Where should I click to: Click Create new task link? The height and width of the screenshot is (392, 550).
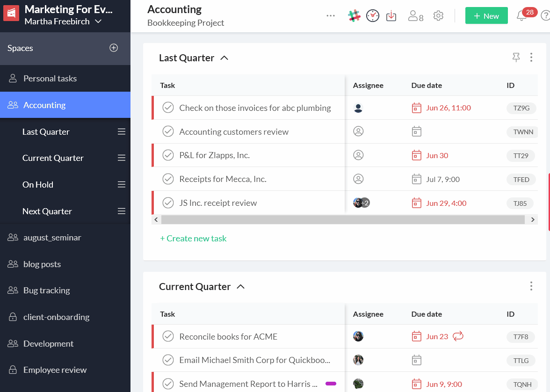[193, 238]
